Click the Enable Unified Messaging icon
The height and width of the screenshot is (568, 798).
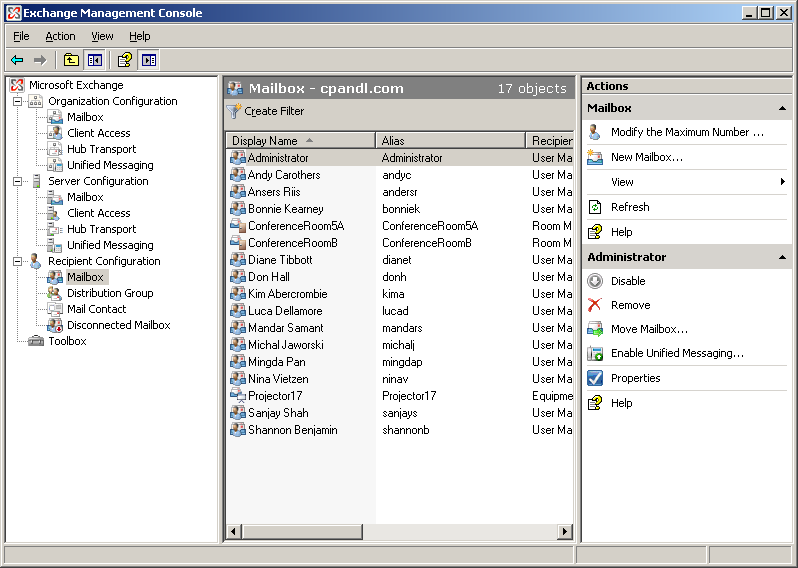pos(594,353)
